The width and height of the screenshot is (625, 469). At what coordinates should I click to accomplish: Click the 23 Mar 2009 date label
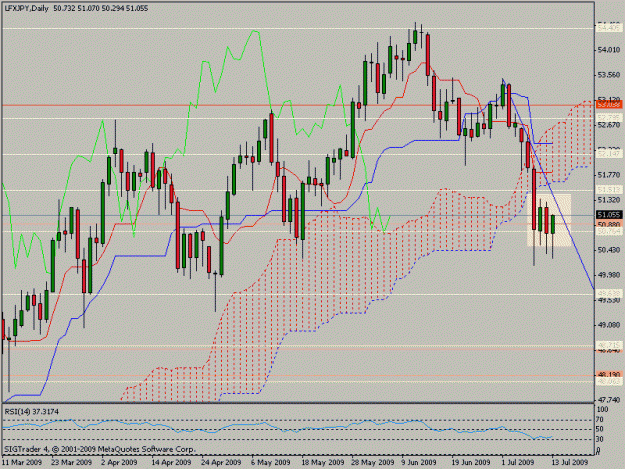(71, 462)
